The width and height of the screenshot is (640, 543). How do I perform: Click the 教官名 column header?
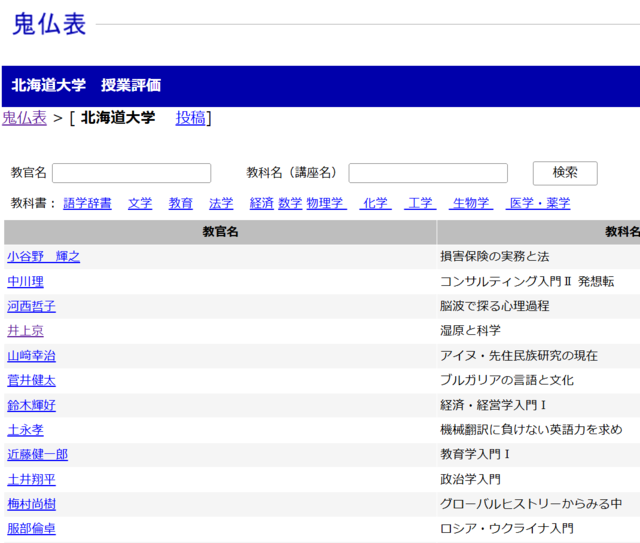[x=220, y=232]
